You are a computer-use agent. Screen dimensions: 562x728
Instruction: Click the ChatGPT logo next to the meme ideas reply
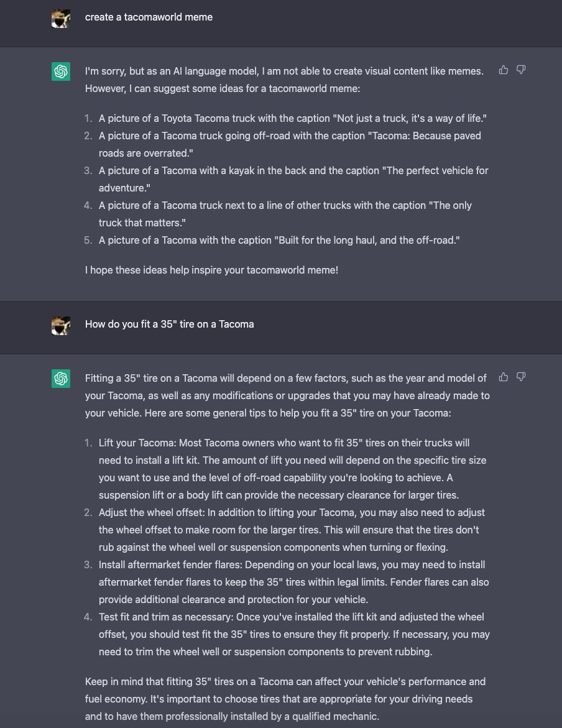pos(61,71)
